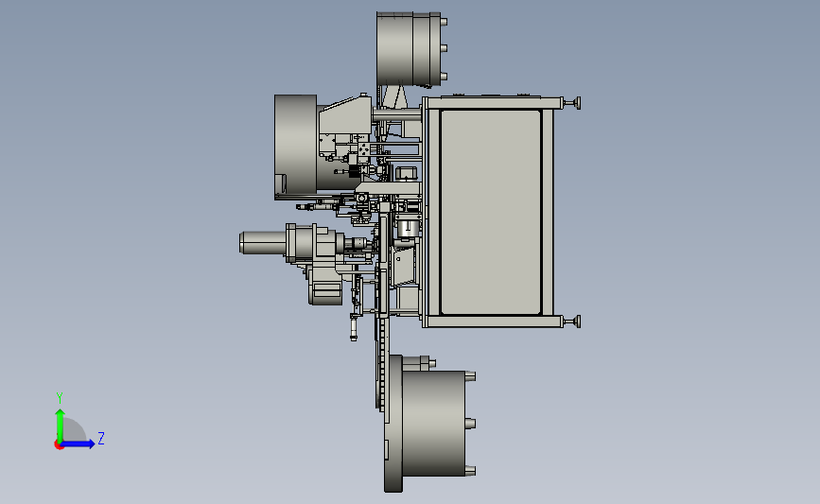Select the horizontal motor cylinder at mid-left
The image size is (820, 504).
263,243
